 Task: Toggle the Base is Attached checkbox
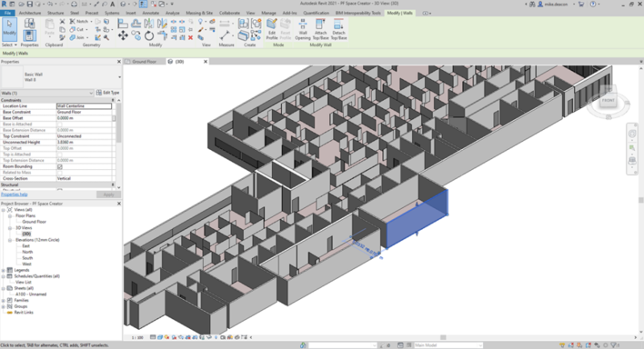(x=60, y=124)
